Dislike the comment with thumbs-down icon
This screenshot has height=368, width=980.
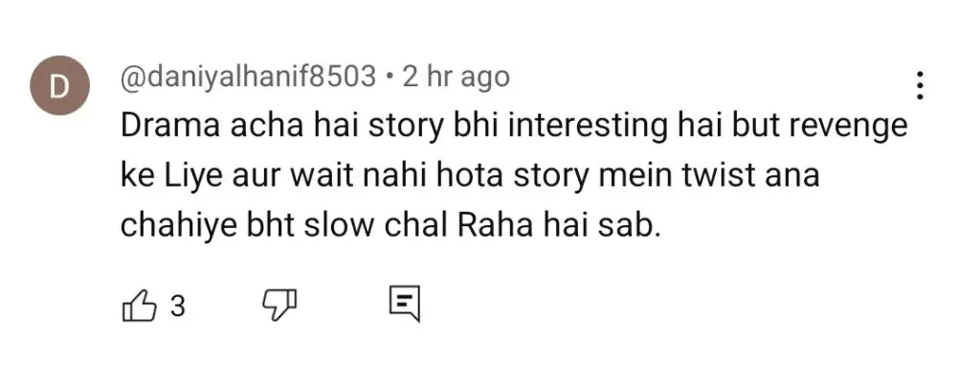pyautogui.click(x=278, y=305)
